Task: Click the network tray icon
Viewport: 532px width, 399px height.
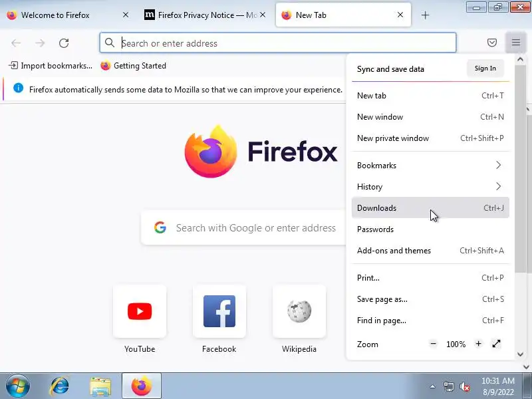Action: [x=448, y=386]
